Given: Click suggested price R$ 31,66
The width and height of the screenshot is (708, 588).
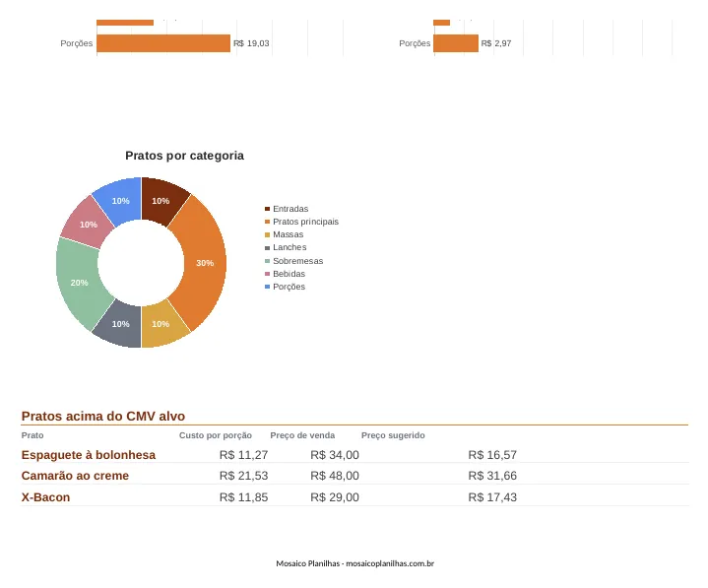Looking at the screenshot, I should pyautogui.click(x=492, y=476).
